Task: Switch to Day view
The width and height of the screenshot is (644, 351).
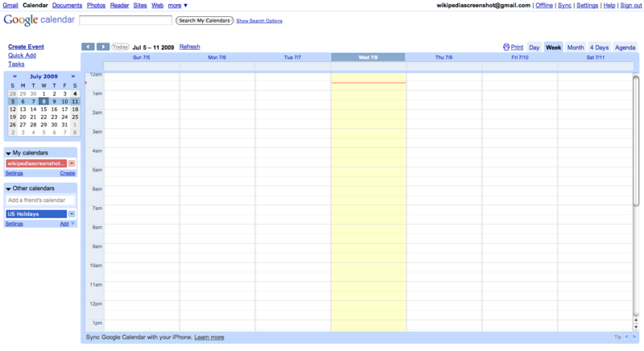Action: (534, 47)
